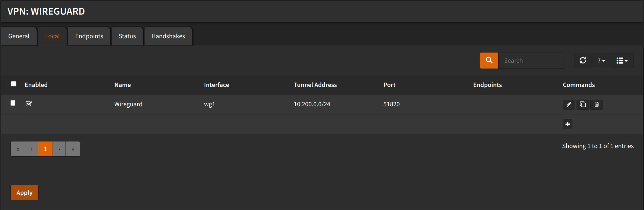Switch to the Status tab
This screenshot has width=644, height=210.
(127, 36)
